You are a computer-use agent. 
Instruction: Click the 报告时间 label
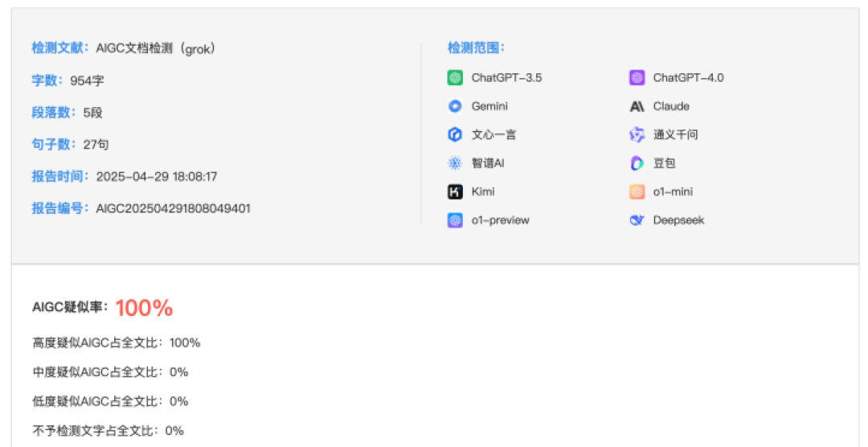coord(59,176)
